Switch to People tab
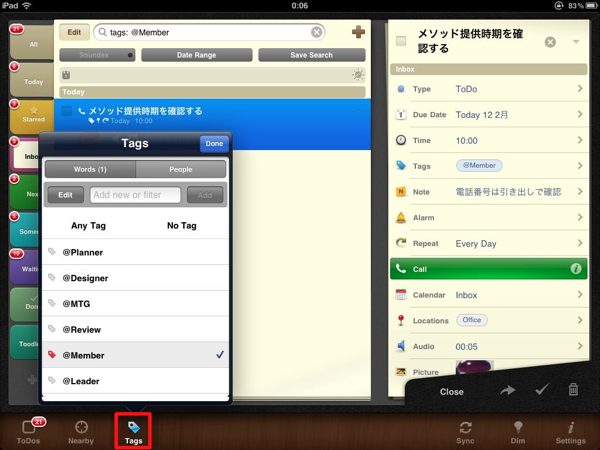This screenshot has width=600, height=450. tap(181, 169)
